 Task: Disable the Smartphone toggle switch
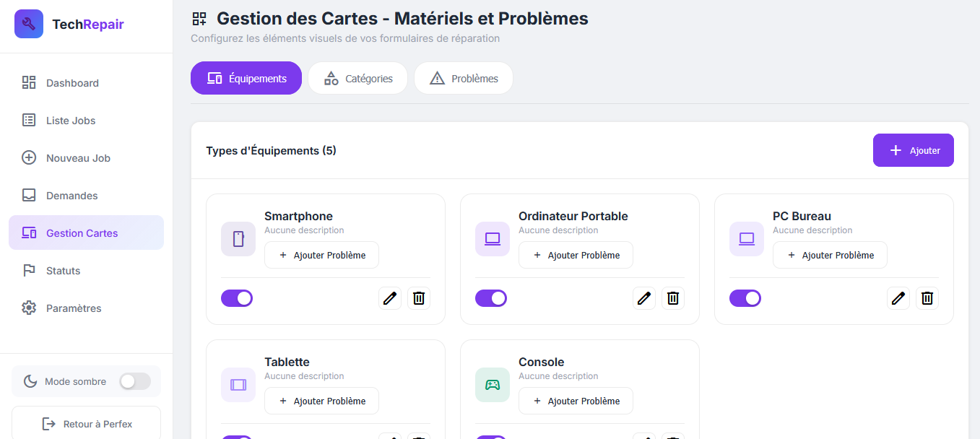pos(237,297)
